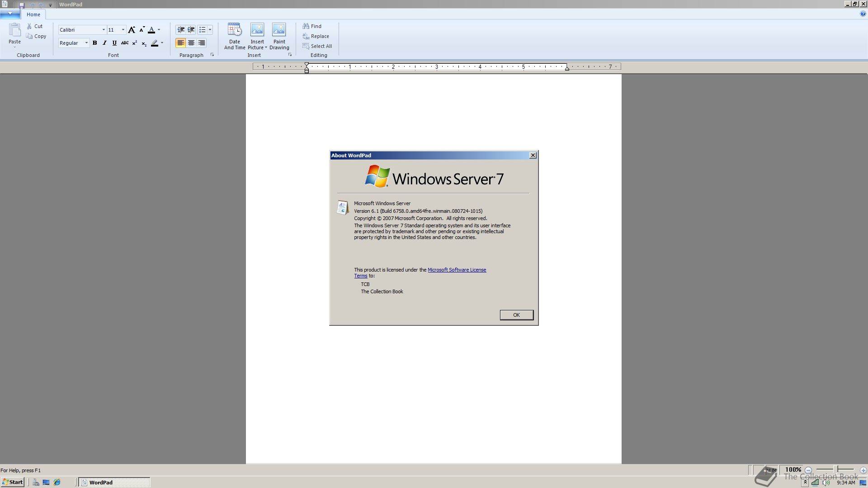Toggle Subscript formatting
The width and height of the screenshot is (868, 488).
point(144,43)
